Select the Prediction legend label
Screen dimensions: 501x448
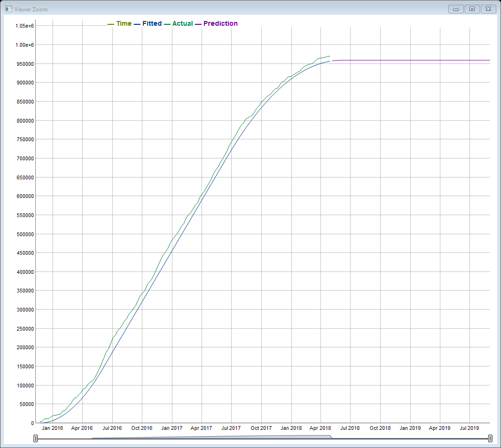tap(221, 23)
